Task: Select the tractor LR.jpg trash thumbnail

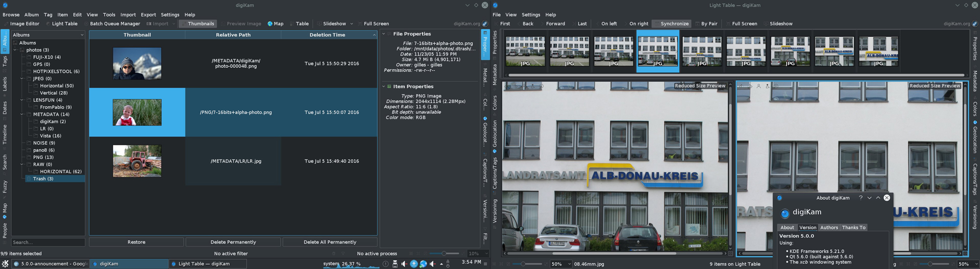Action: (137, 161)
